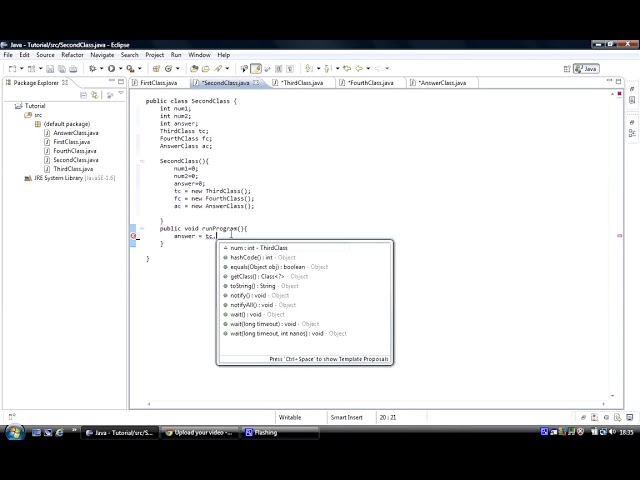
Task: Toggle Mark Occurrences highlighted toolbar button
Action: (256, 69)
